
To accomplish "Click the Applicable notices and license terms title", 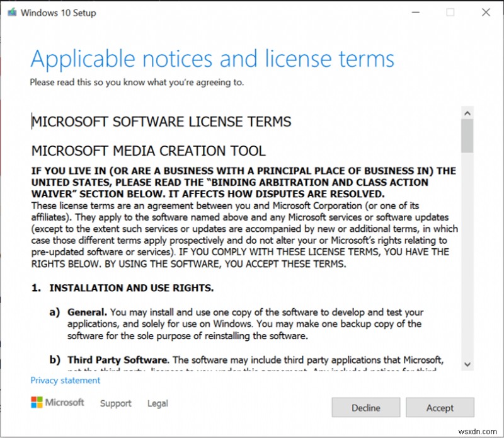I will point(213,59).
